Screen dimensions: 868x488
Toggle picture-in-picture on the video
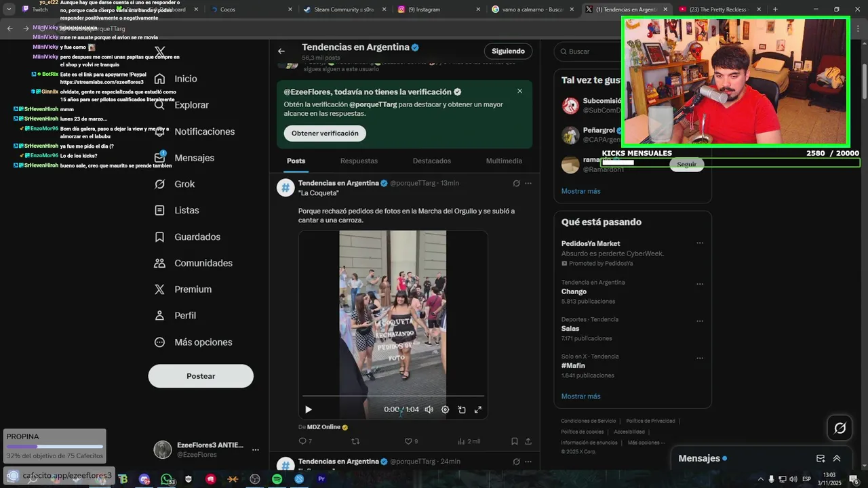pyautogui.click(x=462, y=409)
